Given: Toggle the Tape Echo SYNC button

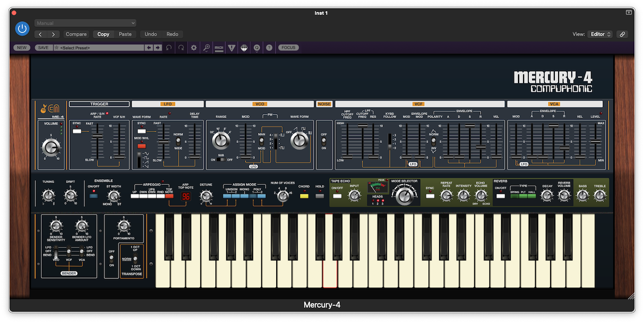Looking at the screenshot, I should coord(430,196).
